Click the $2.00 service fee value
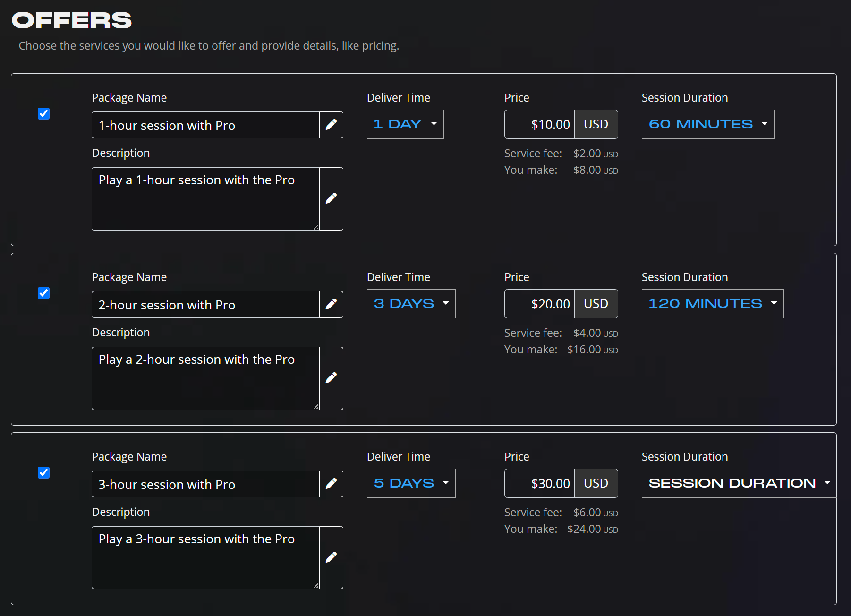851x616 pixels. (596, 154)
